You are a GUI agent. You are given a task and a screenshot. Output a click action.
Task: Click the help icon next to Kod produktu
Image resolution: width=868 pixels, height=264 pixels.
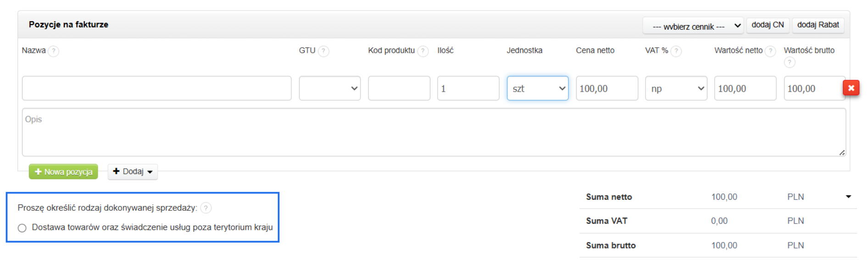[x=423, y=51]
